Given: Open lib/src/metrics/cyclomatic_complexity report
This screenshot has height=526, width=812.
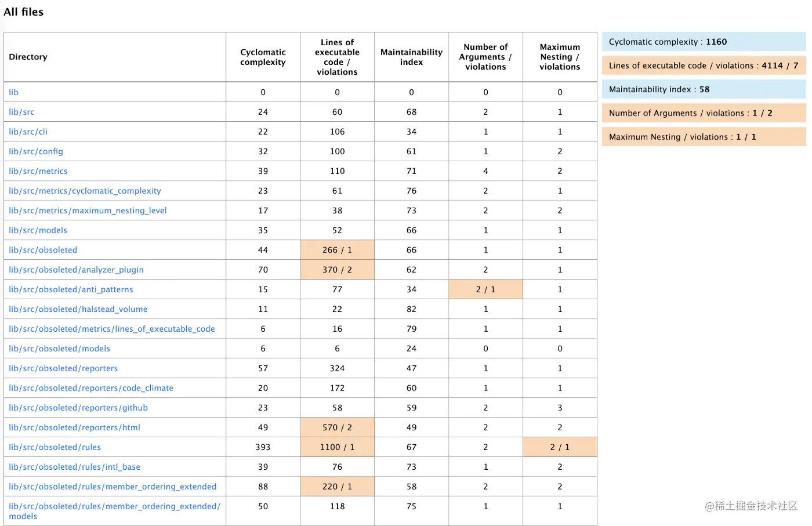Looking at the screenshot, I should pyautogui.click(x=85, y=191).
